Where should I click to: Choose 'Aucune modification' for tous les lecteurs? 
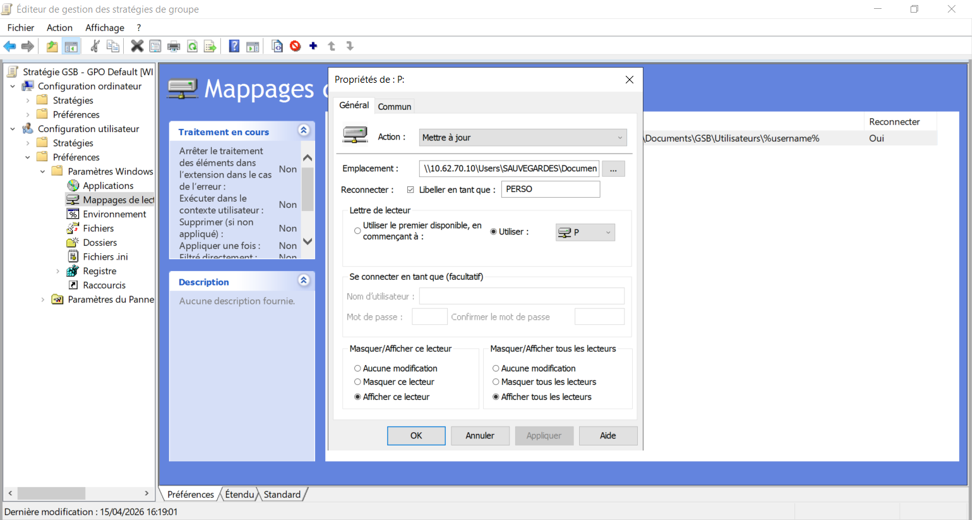pyautogui.click(x=496, y=368)
